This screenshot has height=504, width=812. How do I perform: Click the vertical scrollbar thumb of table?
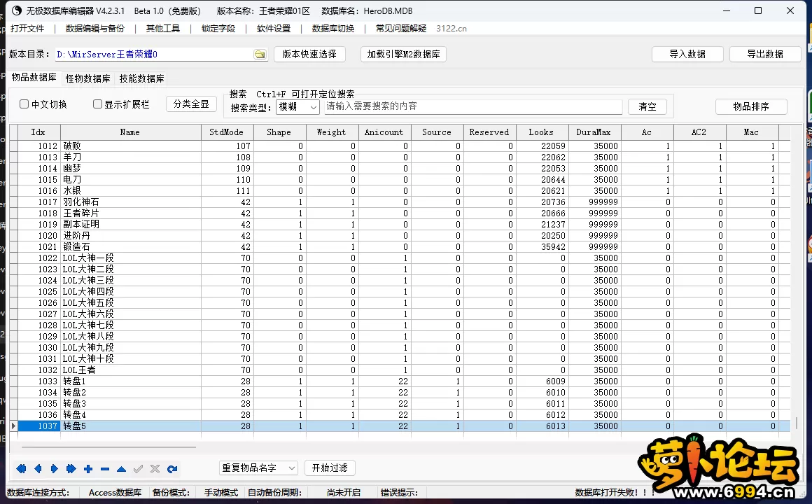click(796, 424)
